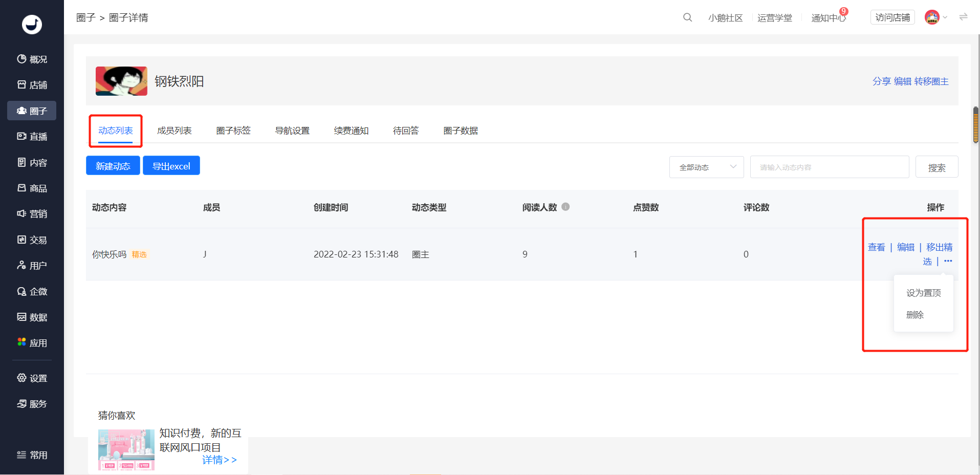Click 转移圈主 link
This screenshot has height=475, width=980.
(931, 81)
